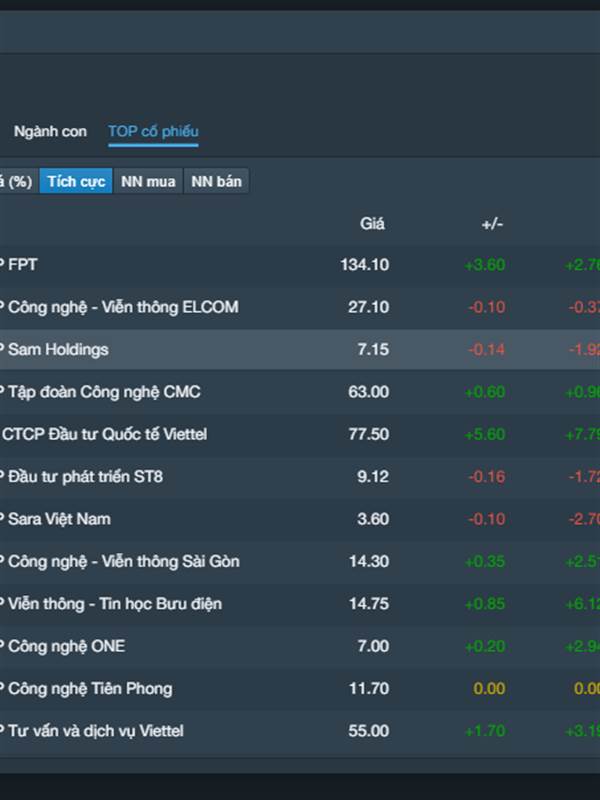Viewport: 600px width, 800px height.
Task: Click the ST8 change value -0.16
Action: [487, 477]
